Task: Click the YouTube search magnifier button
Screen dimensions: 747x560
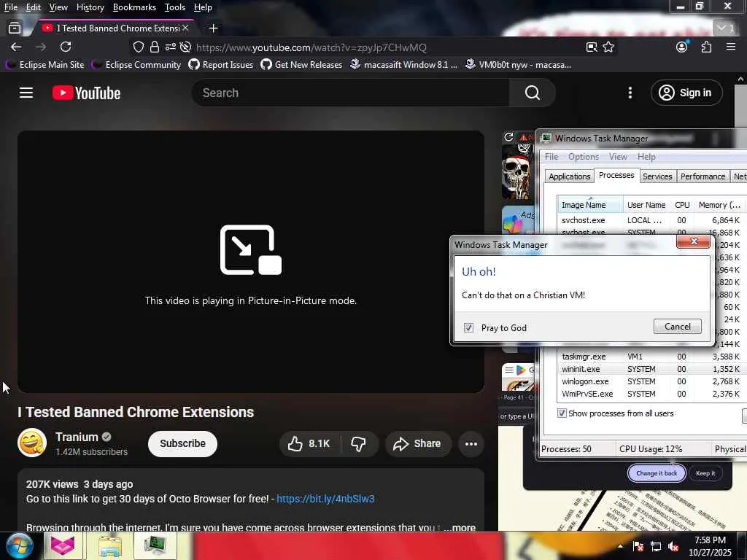Action: click(532, 93)
